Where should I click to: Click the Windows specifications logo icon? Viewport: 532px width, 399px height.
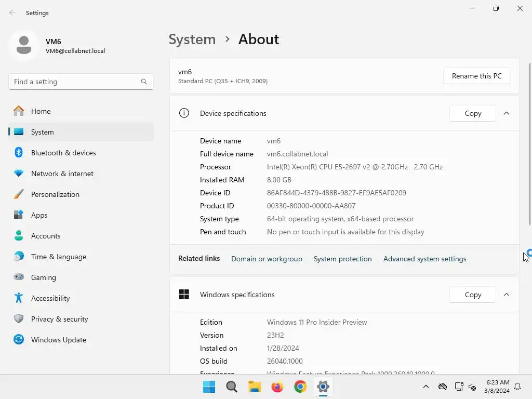(184, 294)
